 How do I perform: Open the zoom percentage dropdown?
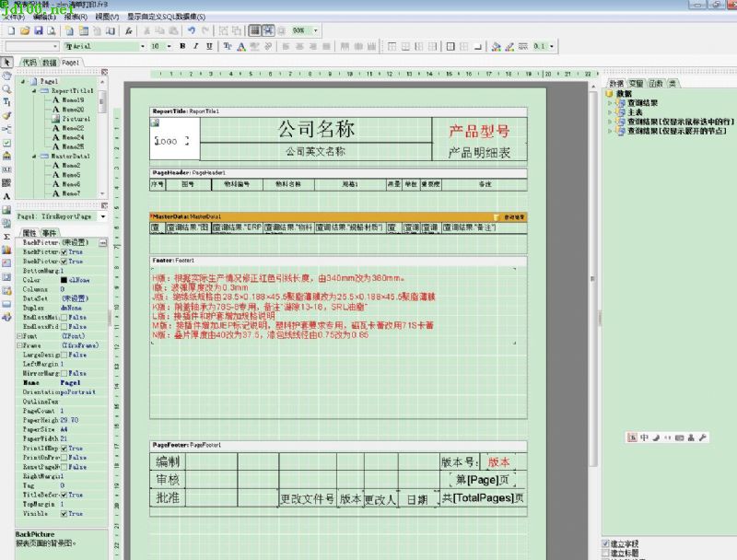point(316,31)
